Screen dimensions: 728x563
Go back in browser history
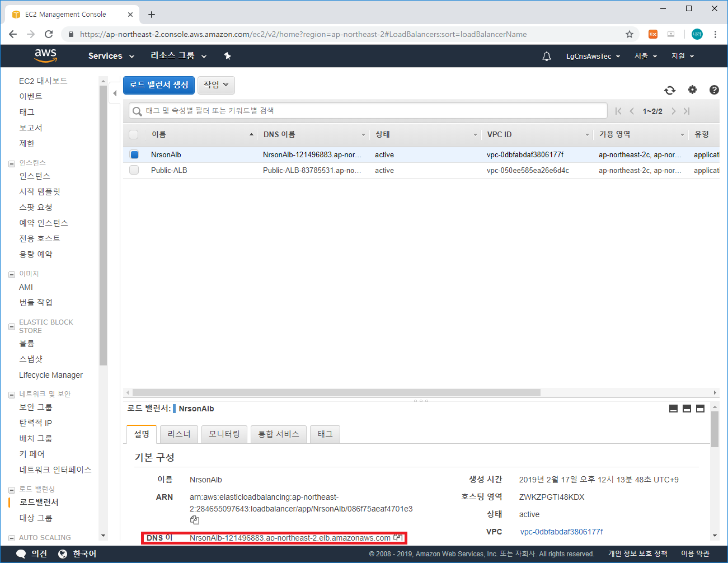(x=13, y=34)
